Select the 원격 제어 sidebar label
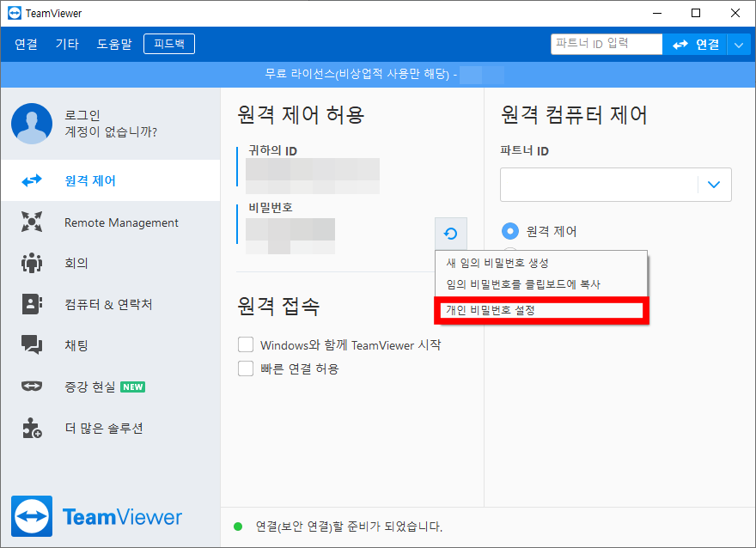The height and width of the screenshot is (548, 756). 91,180
